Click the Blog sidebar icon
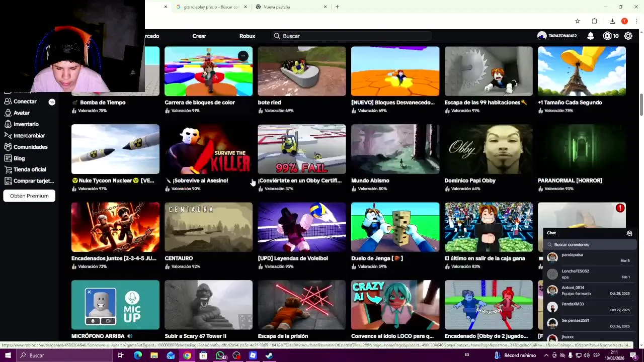Screen dimensions: 644x362 [8, 158]
